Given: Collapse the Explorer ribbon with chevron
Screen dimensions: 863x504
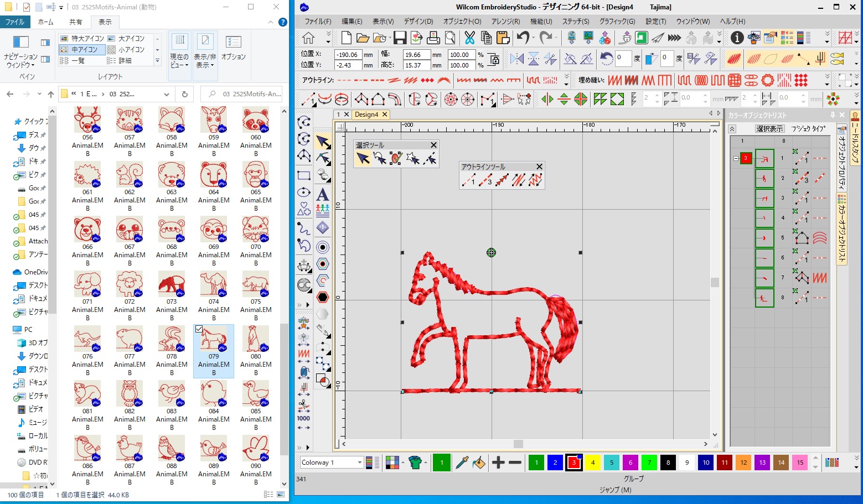Looking at the screenshot, I should (270, 22).
